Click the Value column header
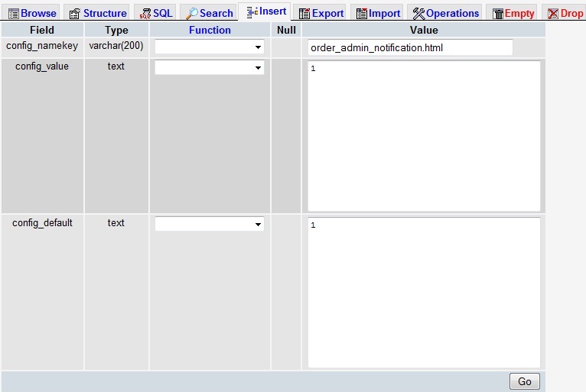The width and height of the screenshot is (586, 392). tap(424, 30)
